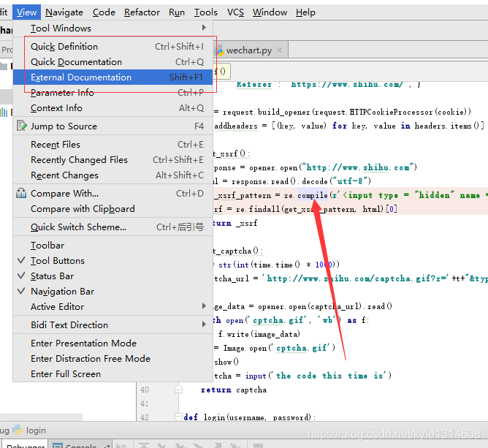The width and height of the screenshot is (488, 448).
Task: Choose Recently Changed Files
Action: point(113,159)
